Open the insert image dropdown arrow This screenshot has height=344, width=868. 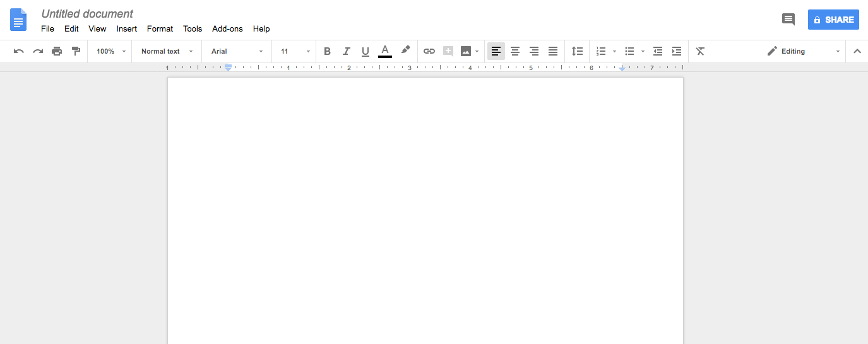477,51
